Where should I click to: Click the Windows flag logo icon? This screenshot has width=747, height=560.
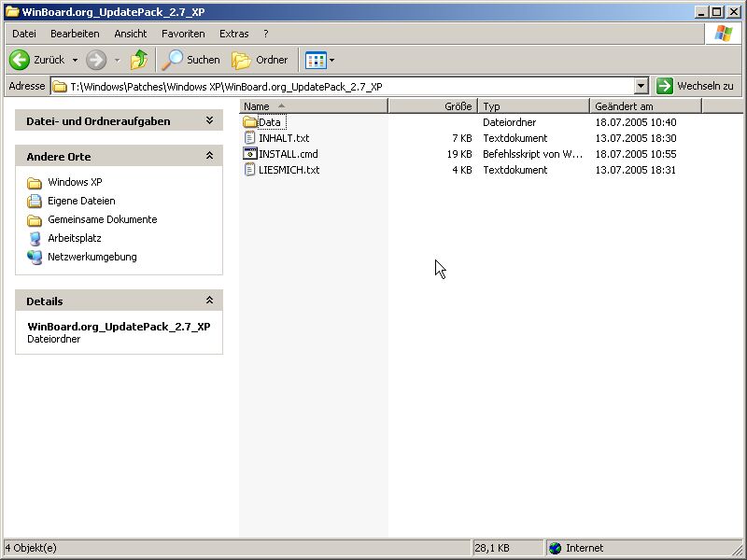tap(723, 34)
